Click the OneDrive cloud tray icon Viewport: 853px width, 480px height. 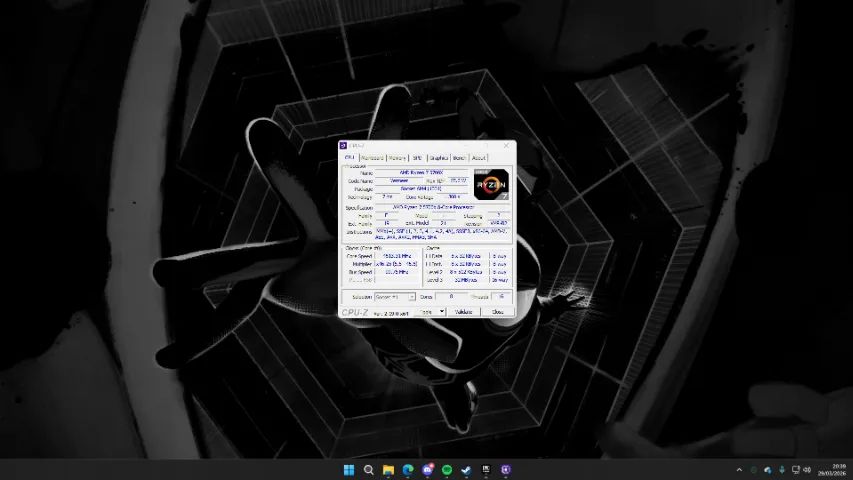pos(768,470)
